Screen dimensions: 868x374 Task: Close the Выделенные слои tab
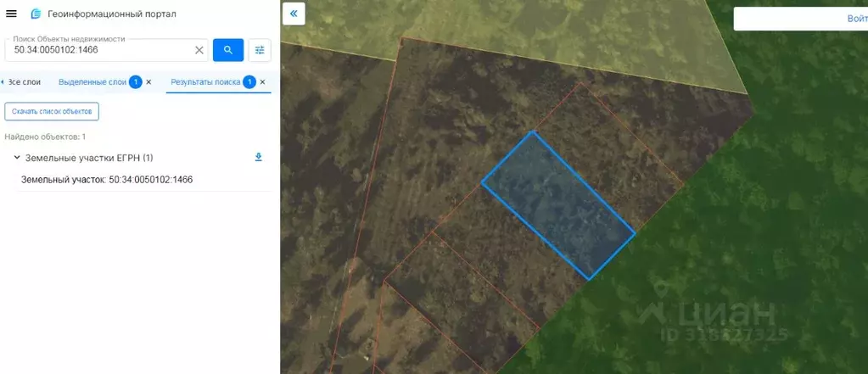click(148, 82)
